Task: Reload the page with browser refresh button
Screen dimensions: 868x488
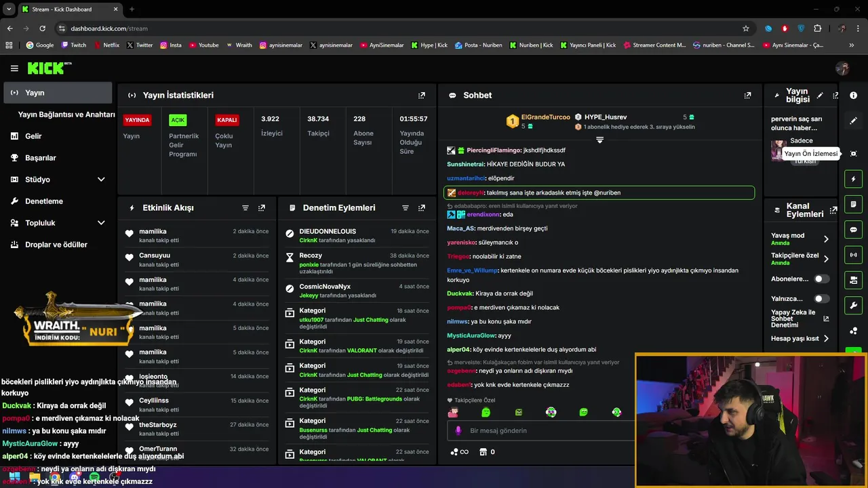Action: click(x=42, y=28)
